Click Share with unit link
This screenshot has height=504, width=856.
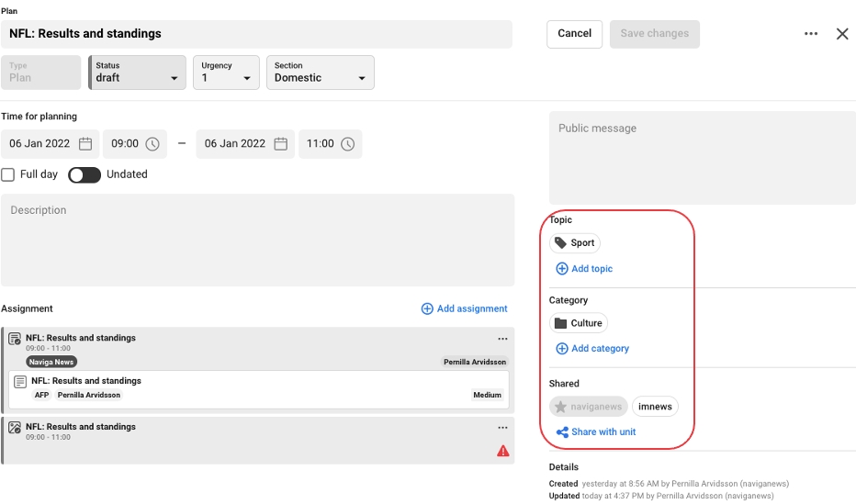[596, 432]
